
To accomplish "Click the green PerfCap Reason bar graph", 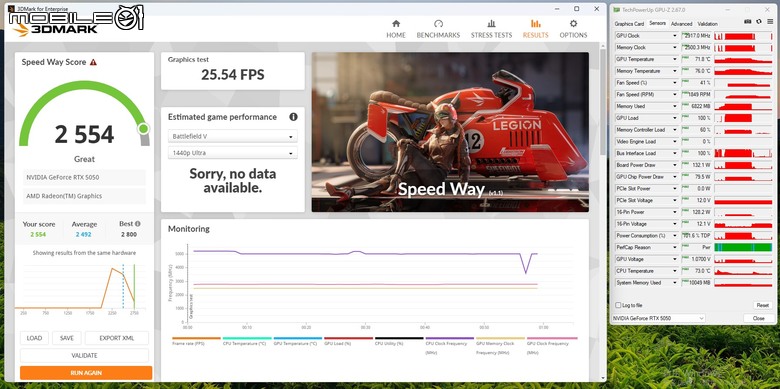I will (743, 247).
